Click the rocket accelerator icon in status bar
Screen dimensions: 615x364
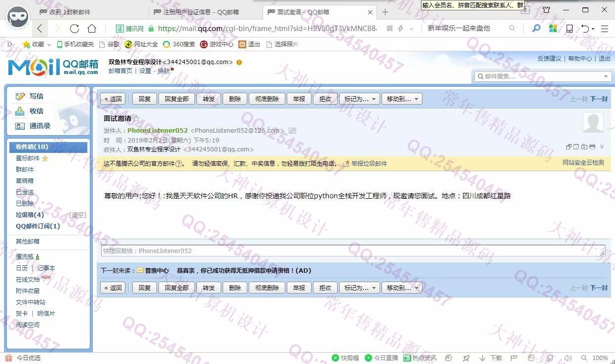[466, 358]
